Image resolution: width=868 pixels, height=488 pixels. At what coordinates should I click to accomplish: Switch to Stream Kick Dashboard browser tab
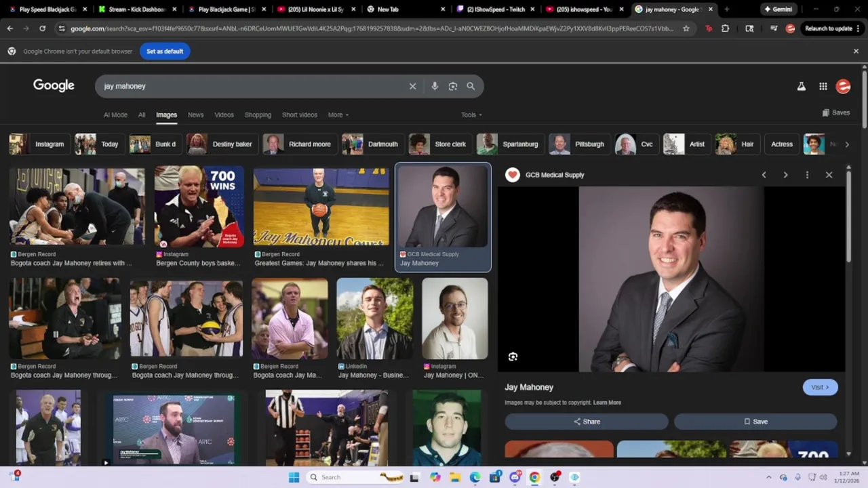136,9
